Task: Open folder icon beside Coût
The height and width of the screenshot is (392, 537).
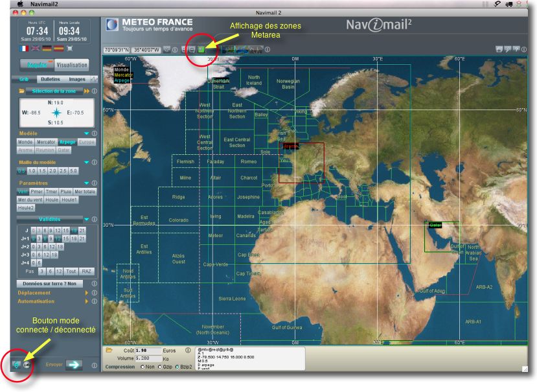Action: tap(109, 350)
